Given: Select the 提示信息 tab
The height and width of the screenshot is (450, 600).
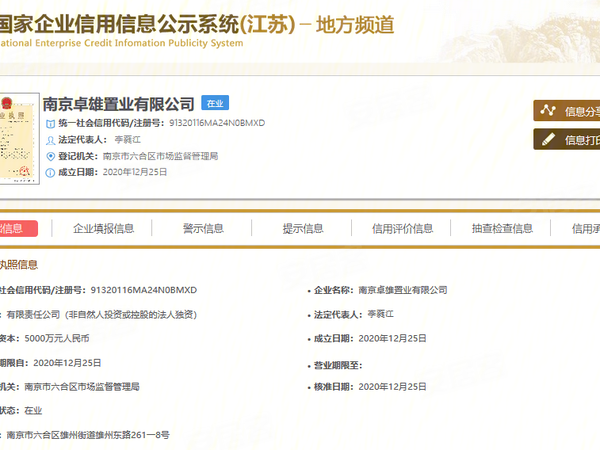Looking at the screenshot, I should pos(303,228).
